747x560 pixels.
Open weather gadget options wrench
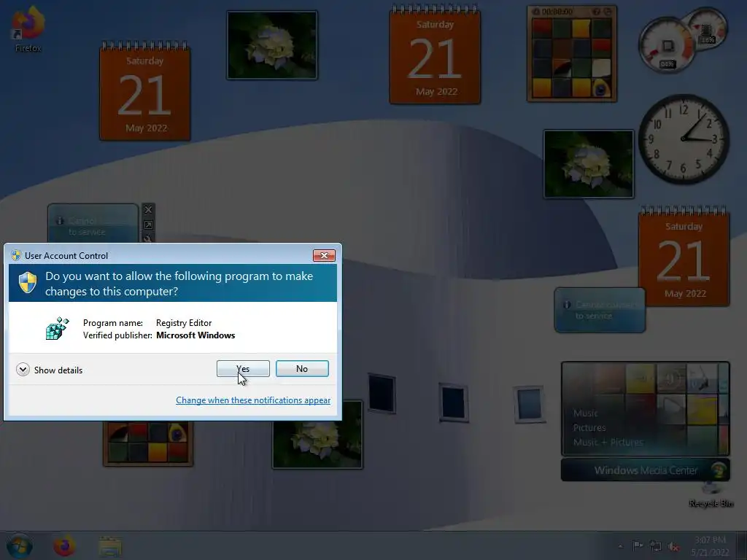click(148, 238)
